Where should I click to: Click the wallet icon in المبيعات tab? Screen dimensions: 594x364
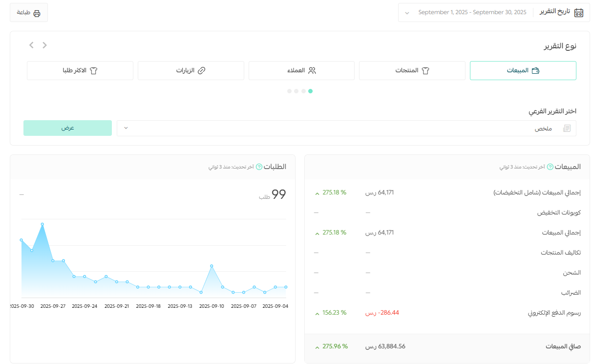click(x=535, y=70)
